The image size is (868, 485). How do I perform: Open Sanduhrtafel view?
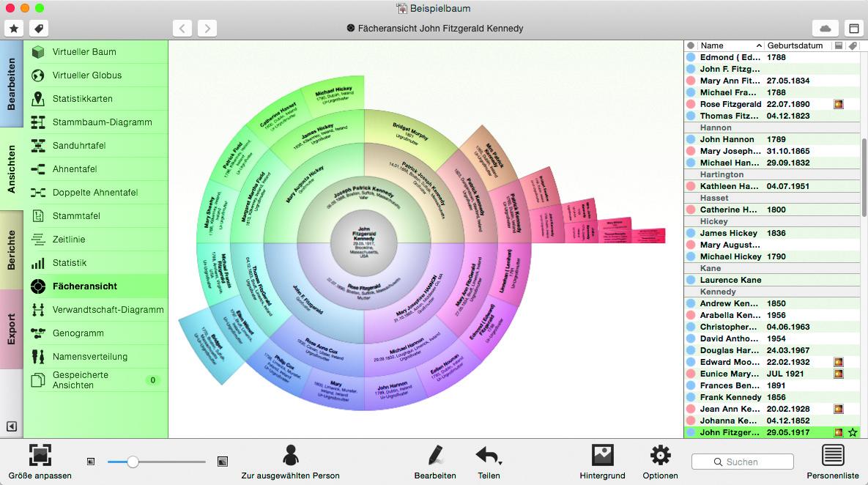96,146
